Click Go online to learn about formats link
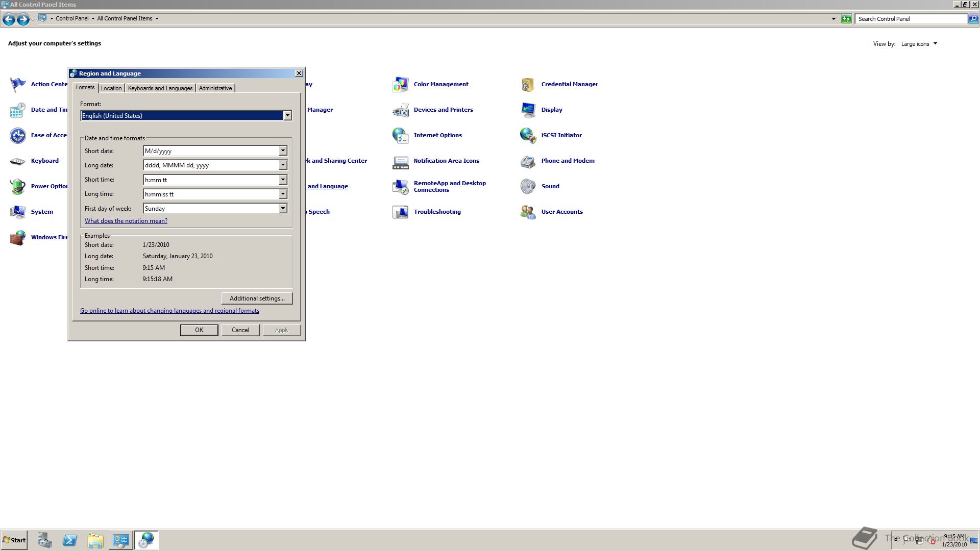Image resolution: width=980 pixels, height=551 pixels. coord(169,311)
